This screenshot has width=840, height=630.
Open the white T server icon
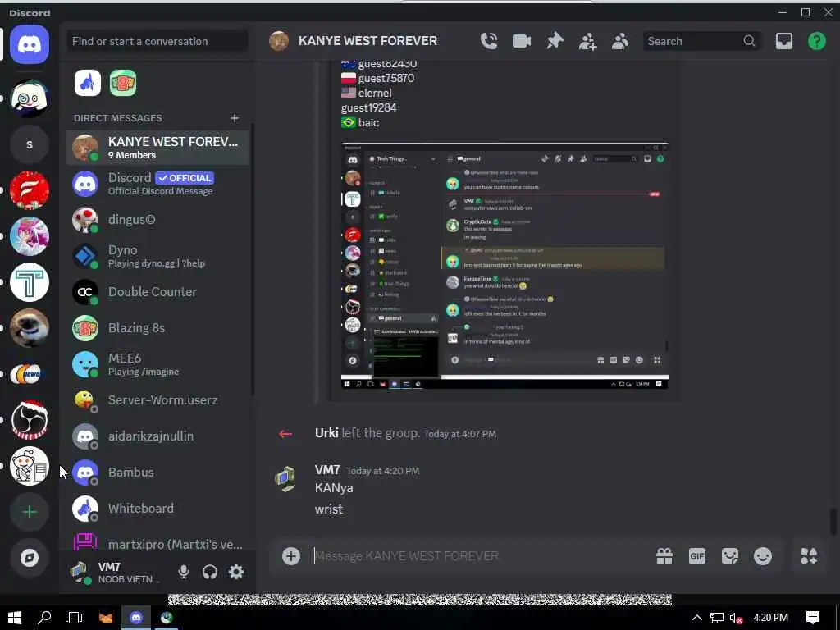click(x=30, y=282)
